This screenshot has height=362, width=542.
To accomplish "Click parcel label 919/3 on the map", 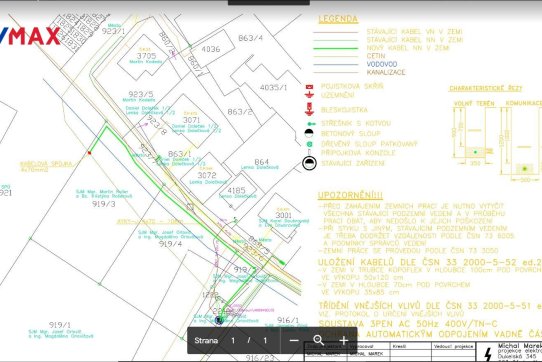I will (x=104, y=204).
